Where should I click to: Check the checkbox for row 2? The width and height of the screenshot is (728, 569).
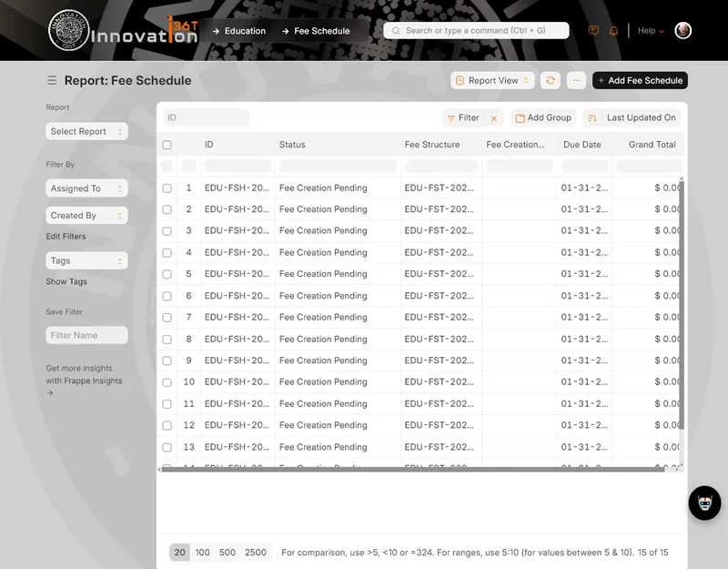click(167, 209)
